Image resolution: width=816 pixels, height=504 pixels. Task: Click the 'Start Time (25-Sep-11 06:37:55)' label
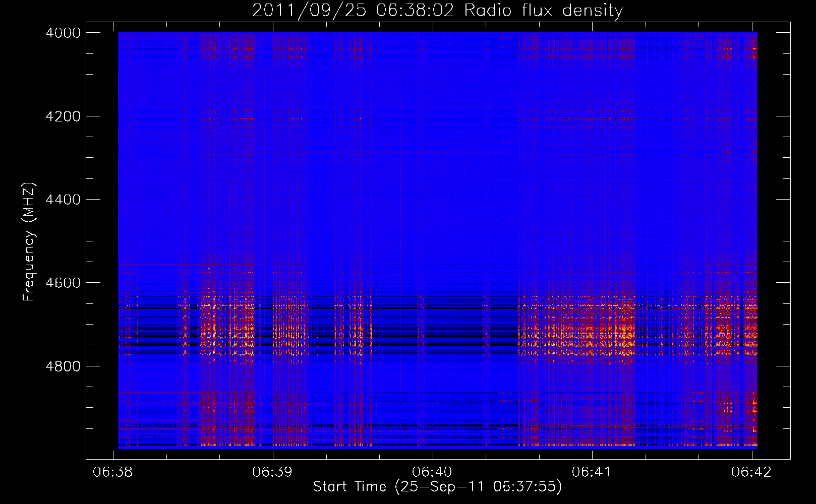coord(437,487)
